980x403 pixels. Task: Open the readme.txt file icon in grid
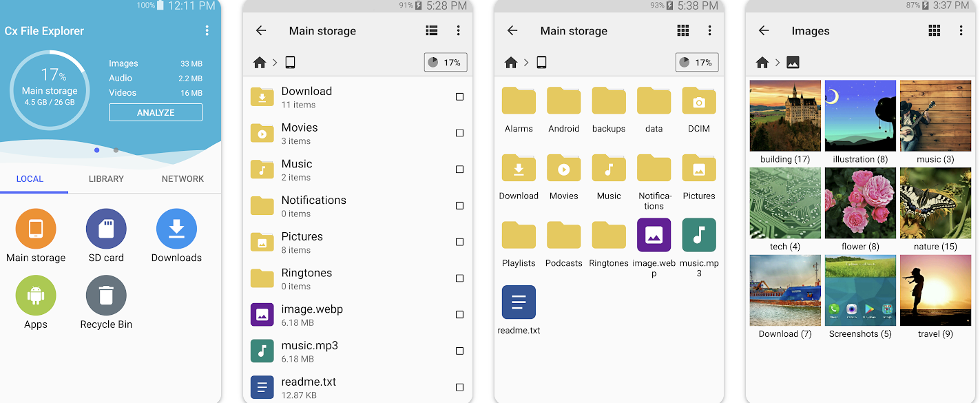click(x=519, y=302)
